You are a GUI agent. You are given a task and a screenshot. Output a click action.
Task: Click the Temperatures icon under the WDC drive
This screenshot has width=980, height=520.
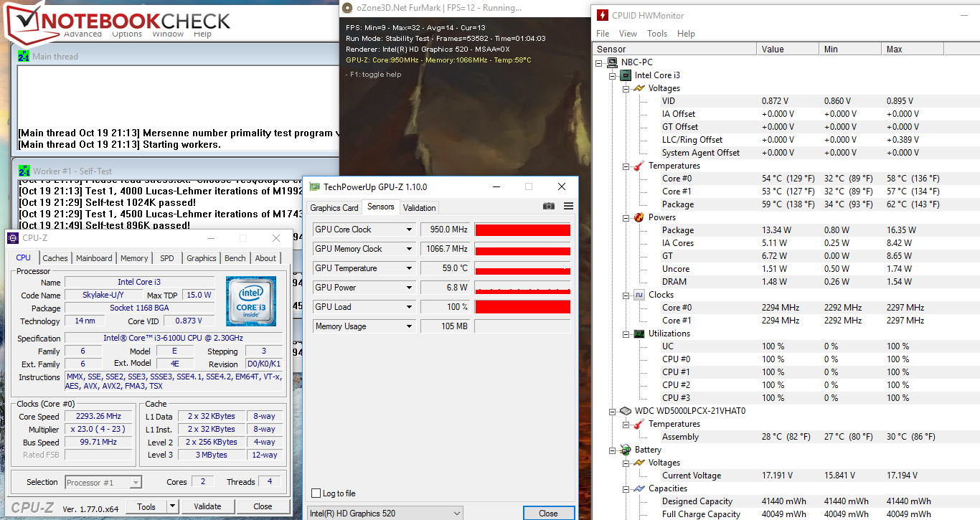tap(639, 424)
